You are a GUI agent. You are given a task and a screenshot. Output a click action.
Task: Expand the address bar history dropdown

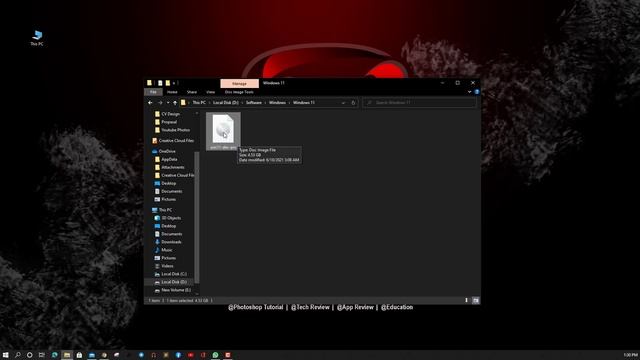343,103
